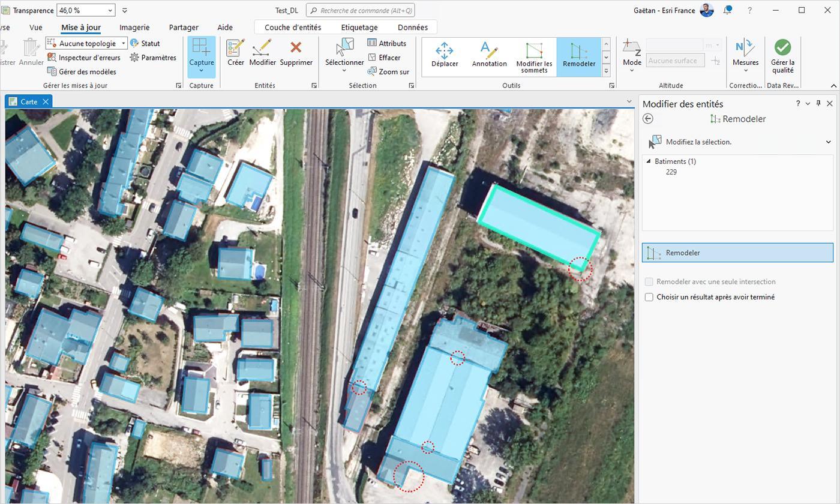Expand the Modifiez la sélection chevron
The height and width of the screenshot is (504, 840).
pos(828,142)
